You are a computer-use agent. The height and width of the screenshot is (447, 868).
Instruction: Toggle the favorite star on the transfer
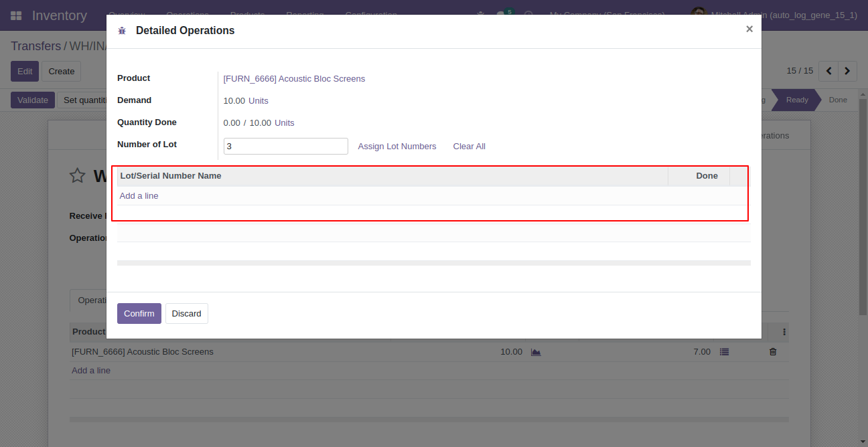click(x=78, y=176)
